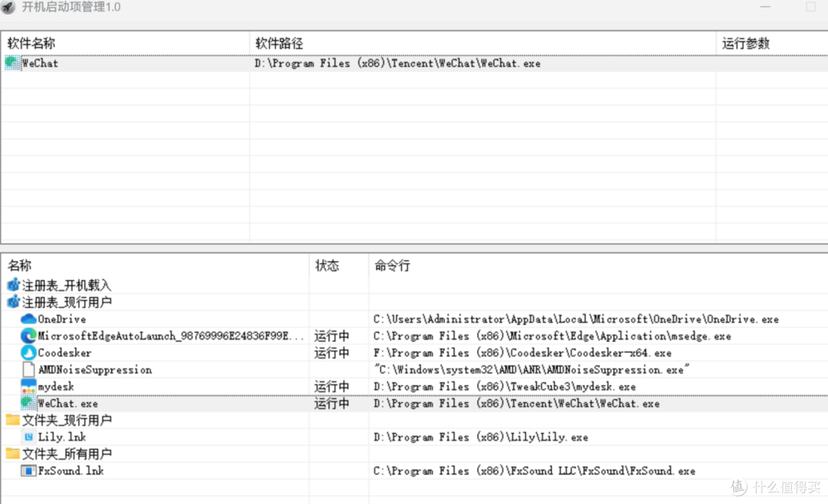Click the AMDNoiseSuppression.exe command line path
This screenshot has height=504, width=828.
(532, 370)
